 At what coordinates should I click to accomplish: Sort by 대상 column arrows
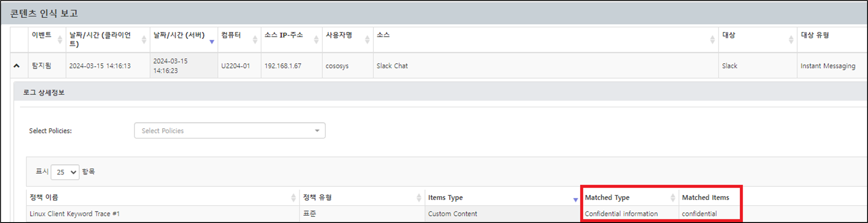click(791, 39)
